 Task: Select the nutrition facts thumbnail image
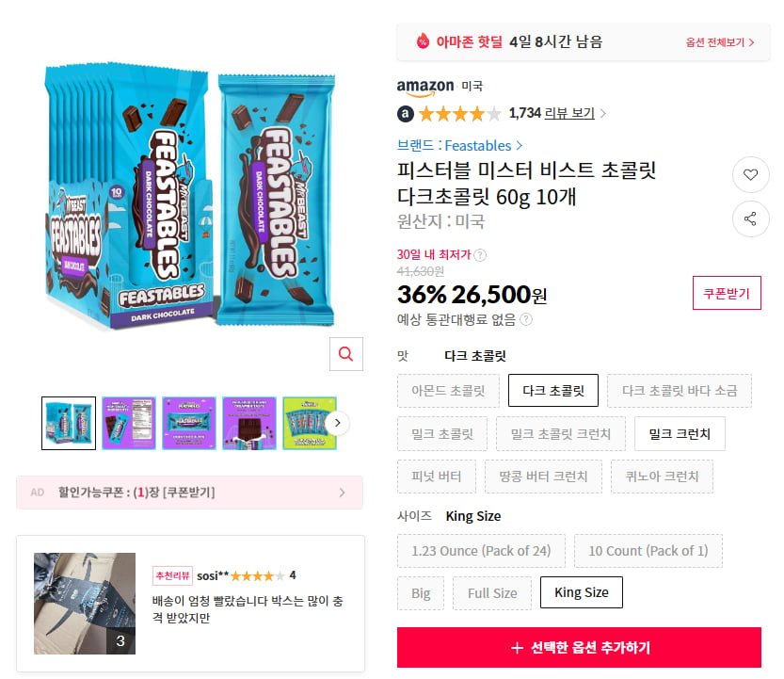click(x=129, y=423)
